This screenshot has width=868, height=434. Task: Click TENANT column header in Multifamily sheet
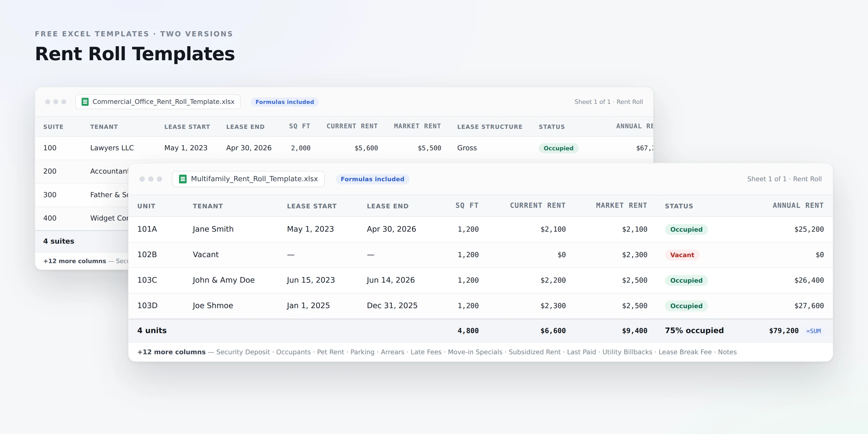point(208,206)
